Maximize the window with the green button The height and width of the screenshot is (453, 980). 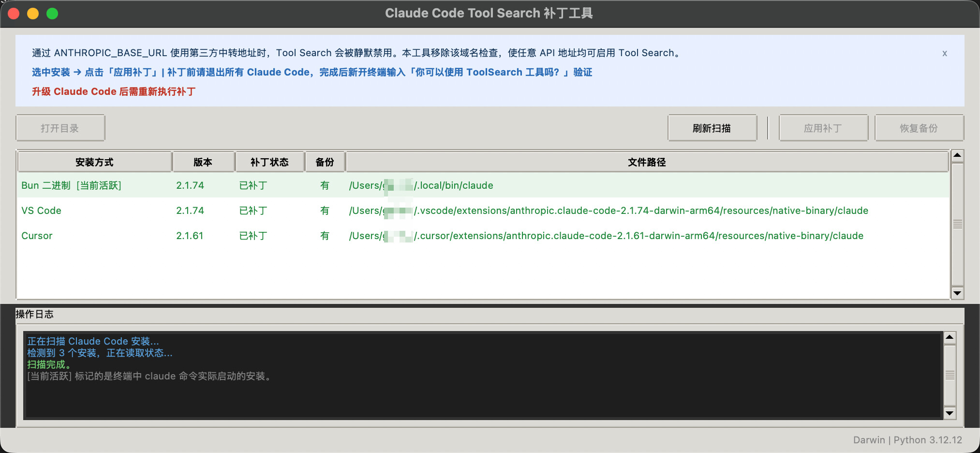coord(52,14)
